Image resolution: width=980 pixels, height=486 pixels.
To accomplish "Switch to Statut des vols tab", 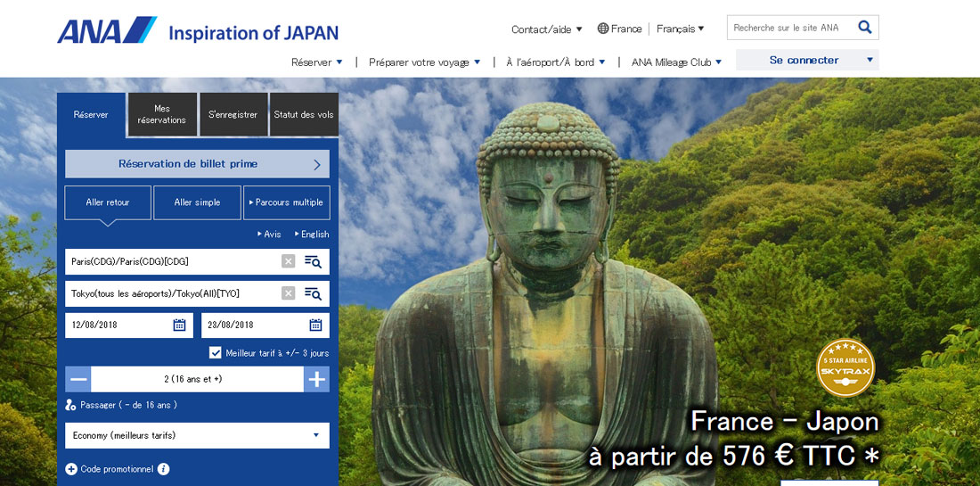I will 304,115.
